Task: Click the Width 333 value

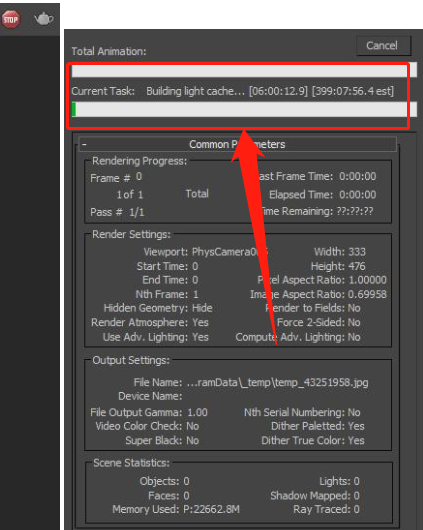Action: 357,252
